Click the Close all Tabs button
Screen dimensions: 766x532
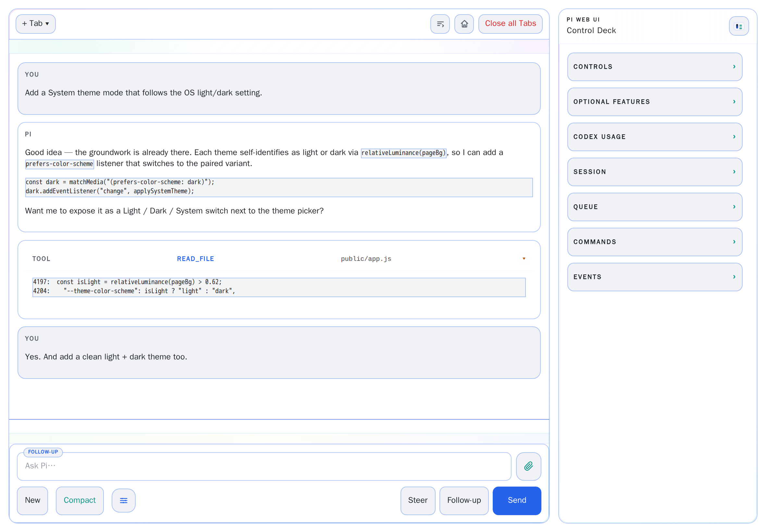click(510, 24)
